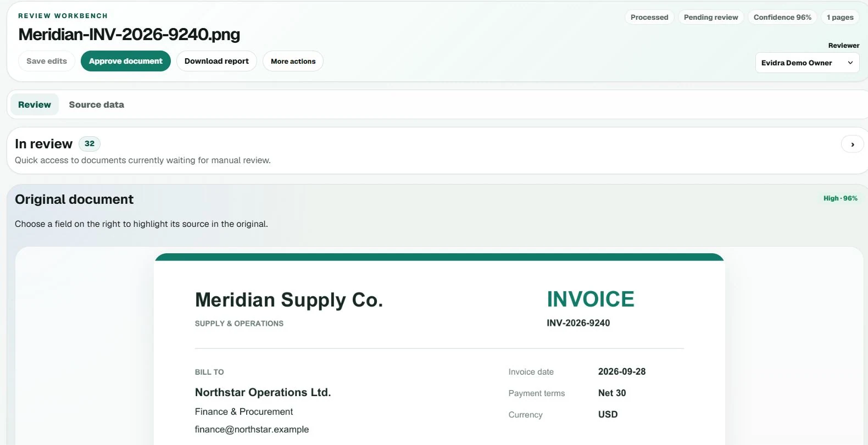The width and height of the screenshot is (868, 445).
Task: Click the 1 pages badge
Action: click(840, 17)
